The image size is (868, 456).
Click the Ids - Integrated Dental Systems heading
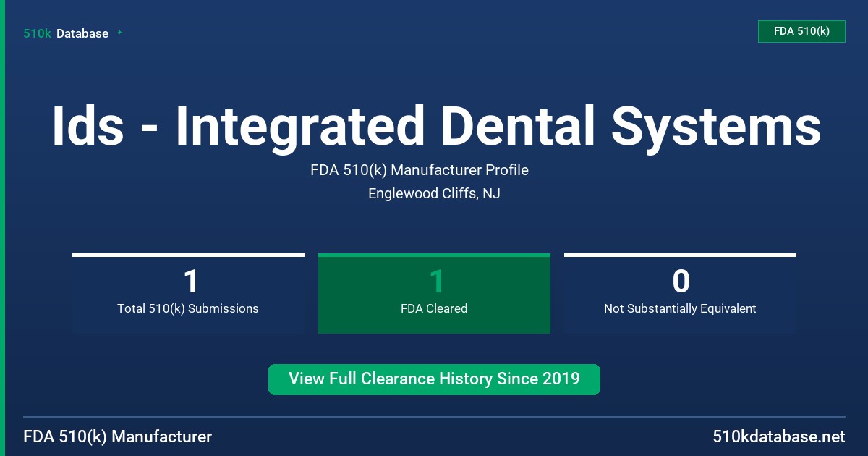point(436,126)
